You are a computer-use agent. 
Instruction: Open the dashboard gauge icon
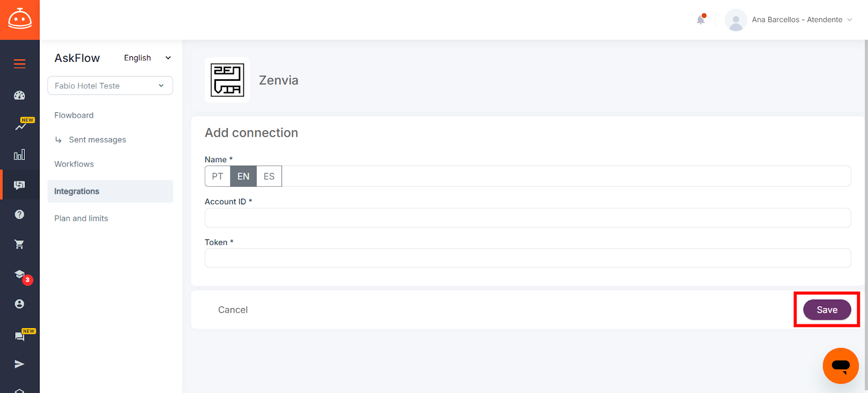coord(20,96)
